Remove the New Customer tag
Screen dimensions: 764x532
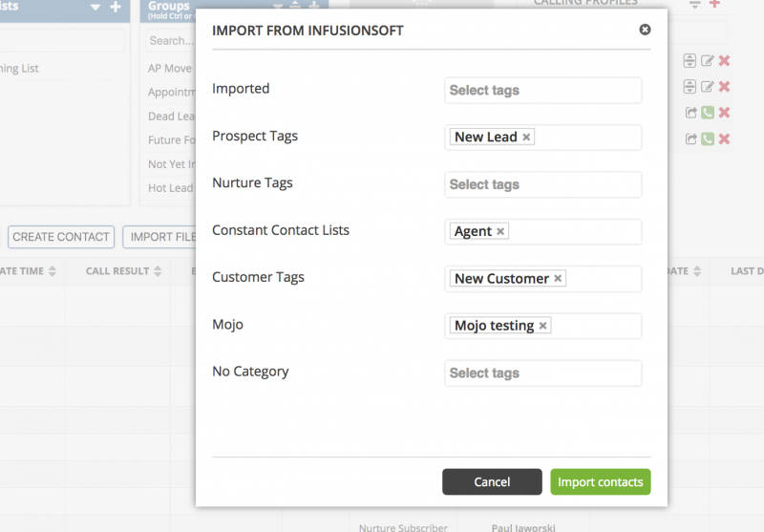click(558, 278)
